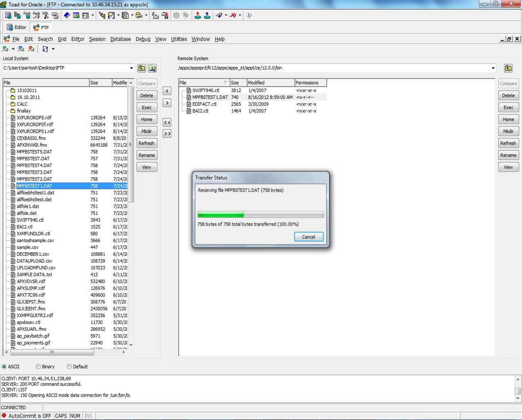Viewport: 522px width, 420px height.
Task: Refresh connection using circular arrows icon
Action: point(45,49)
